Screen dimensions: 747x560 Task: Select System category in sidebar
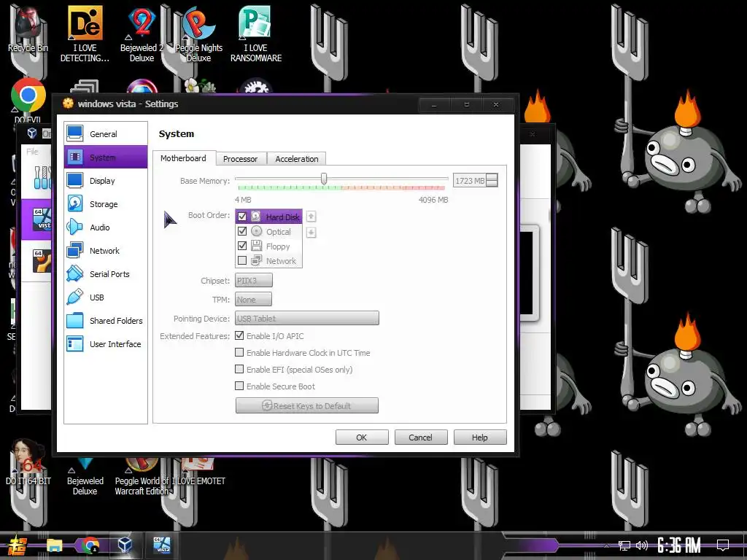tap(105, 157)
